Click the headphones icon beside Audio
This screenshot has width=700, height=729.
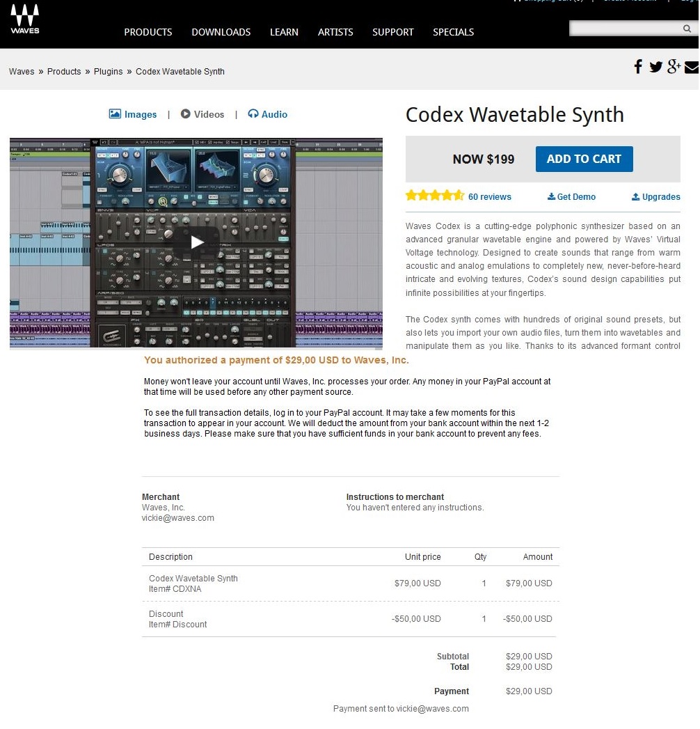253,114
